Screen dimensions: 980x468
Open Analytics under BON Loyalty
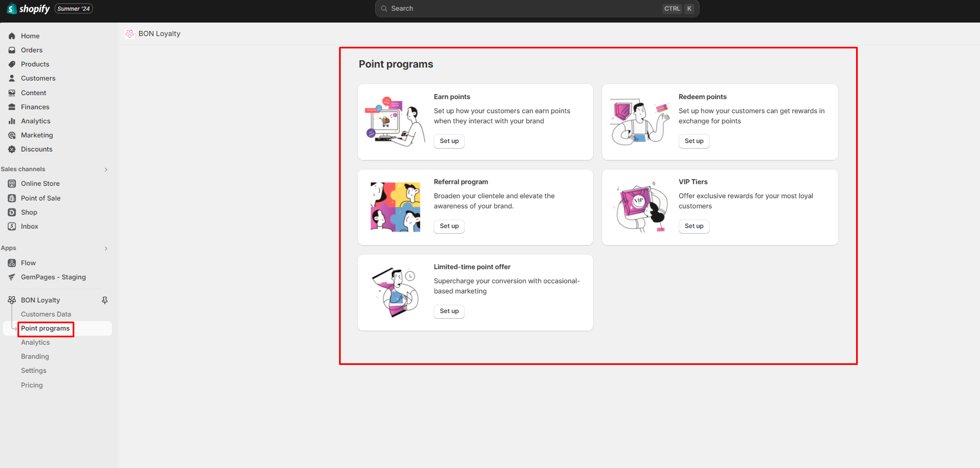coord(35,342)
